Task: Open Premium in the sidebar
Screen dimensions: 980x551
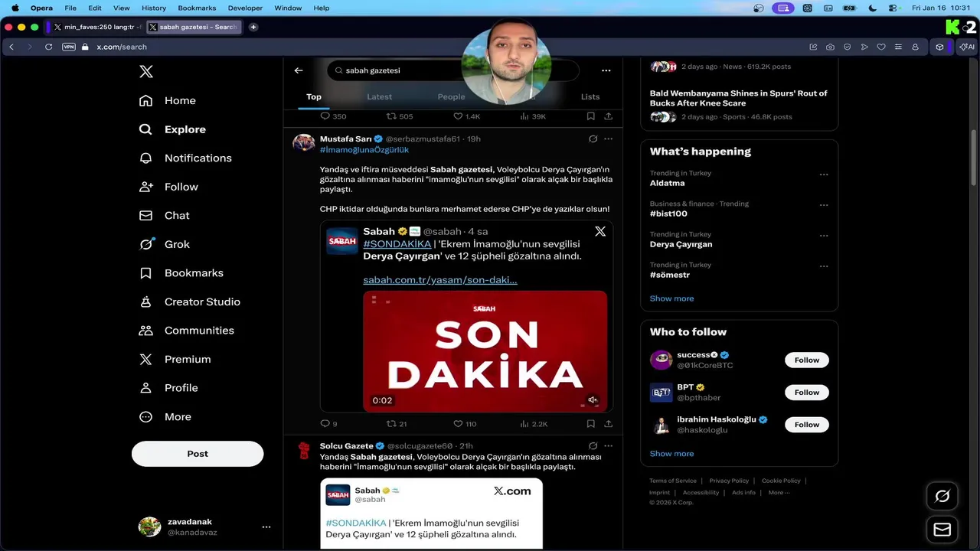Action: [x=175, y=359]
